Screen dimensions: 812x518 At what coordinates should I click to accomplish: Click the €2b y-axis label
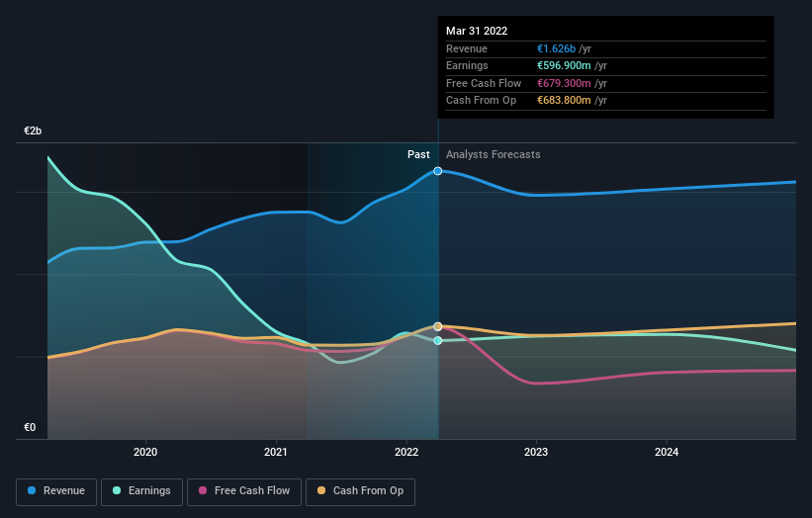33,130
